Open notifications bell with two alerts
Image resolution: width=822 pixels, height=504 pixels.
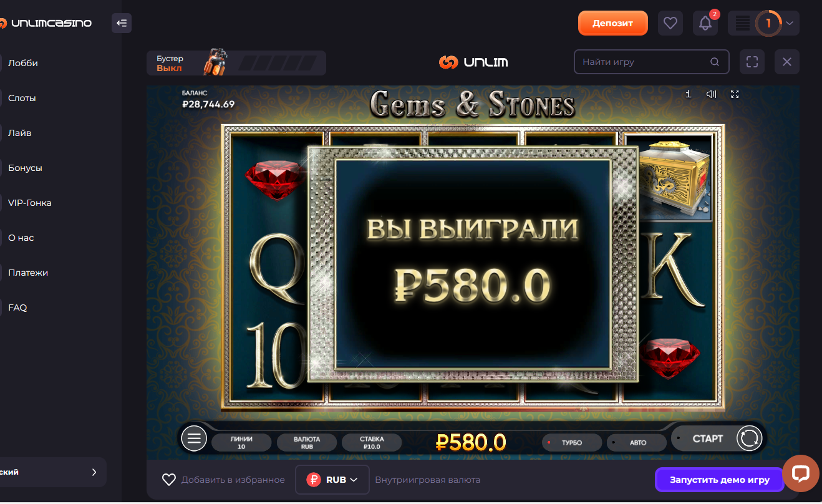pos(705,23)
